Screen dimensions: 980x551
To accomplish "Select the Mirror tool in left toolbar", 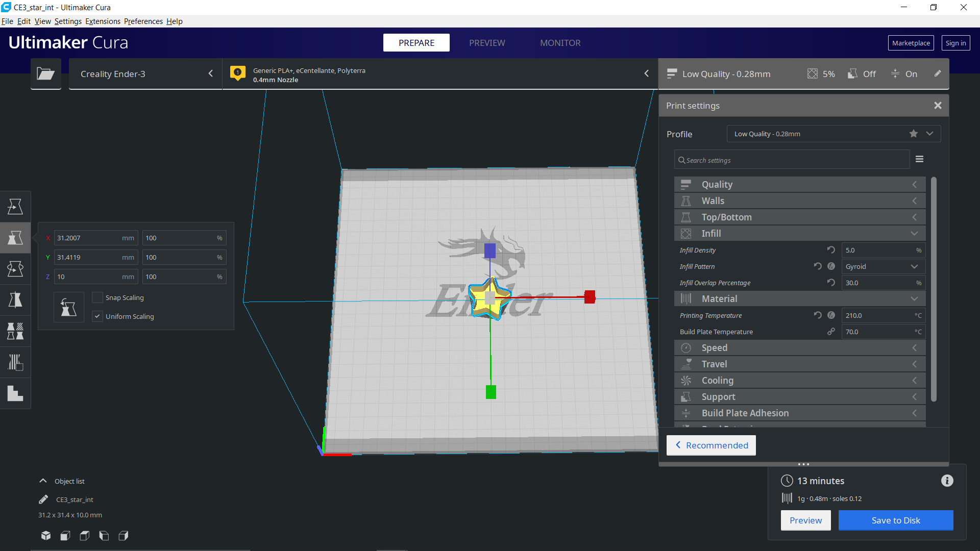I will pyautogui.click(x=15, y=300).
